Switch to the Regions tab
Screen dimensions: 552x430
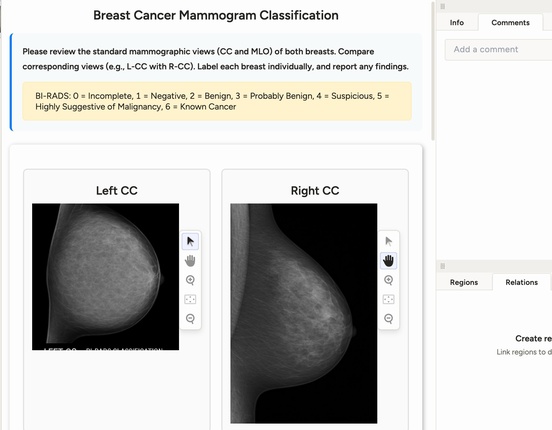[x=464, y=282]
